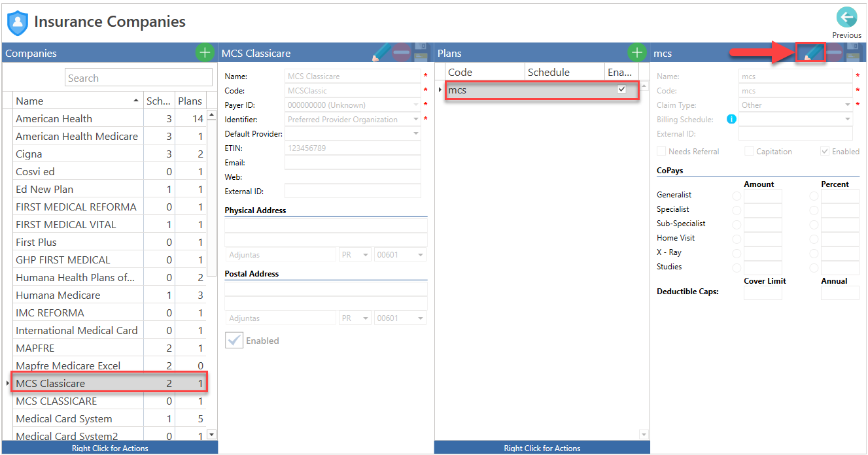
Task: Click the Web field
Action: coord(353,177)
